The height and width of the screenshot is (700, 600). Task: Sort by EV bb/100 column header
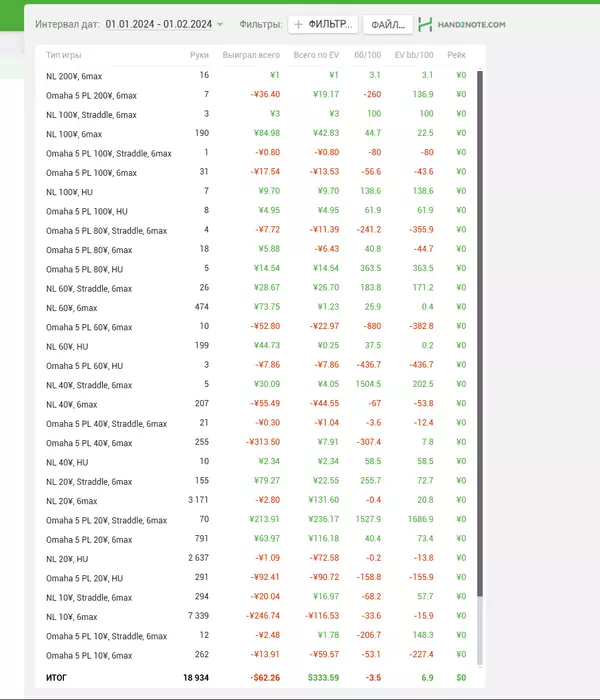click(414, 55)
